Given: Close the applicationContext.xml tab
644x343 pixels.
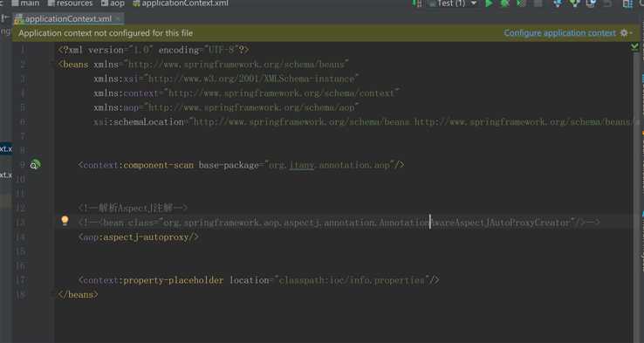Looking at the screenshot, I should 119,19.
